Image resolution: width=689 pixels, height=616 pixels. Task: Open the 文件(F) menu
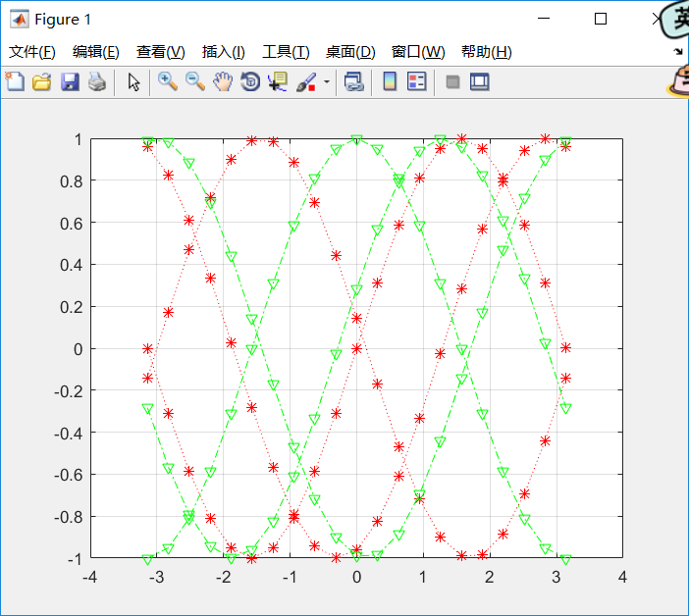32,52
